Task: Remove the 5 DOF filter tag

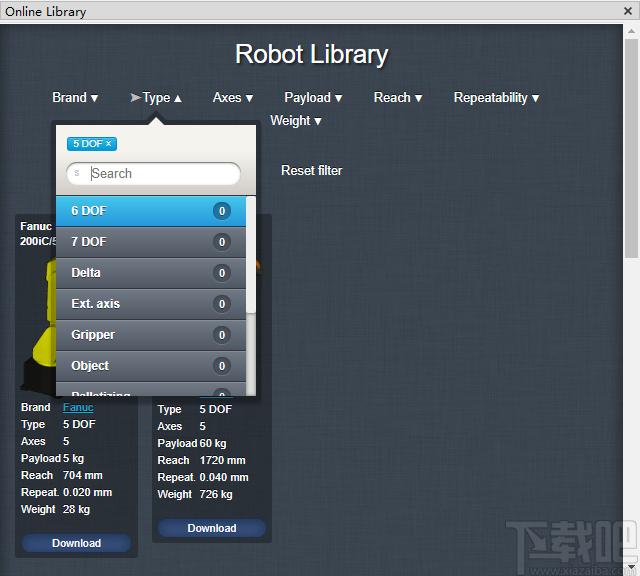Action: pyautogui.click(x=109, y=144)
